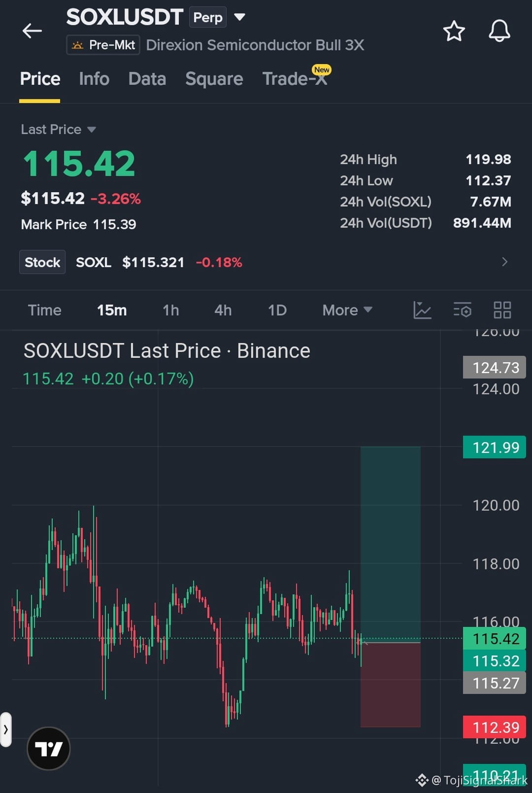Click the 121.99 take-profit price label

[x=495, y=448]
